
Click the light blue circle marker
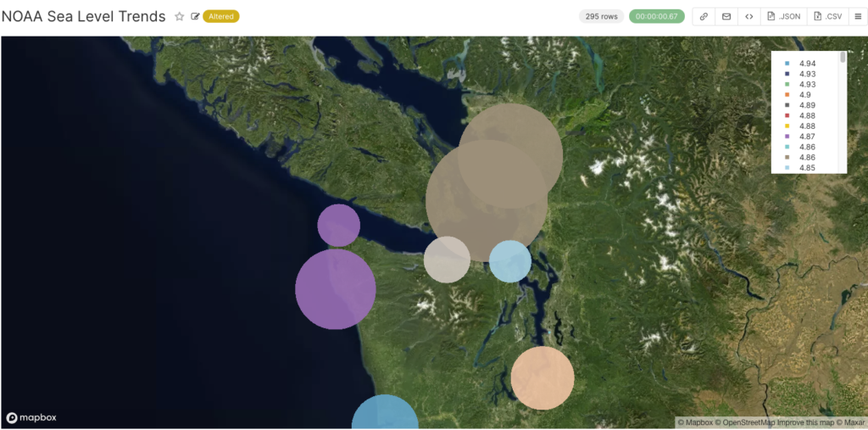click(x=510, y=261)
